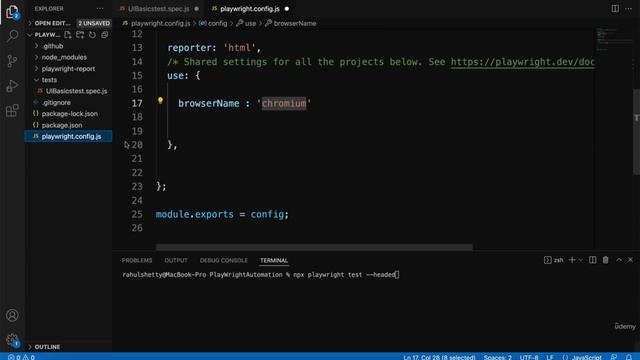Split the terminal panel
The width and height of the screenshot is (640, 360).
592,260
